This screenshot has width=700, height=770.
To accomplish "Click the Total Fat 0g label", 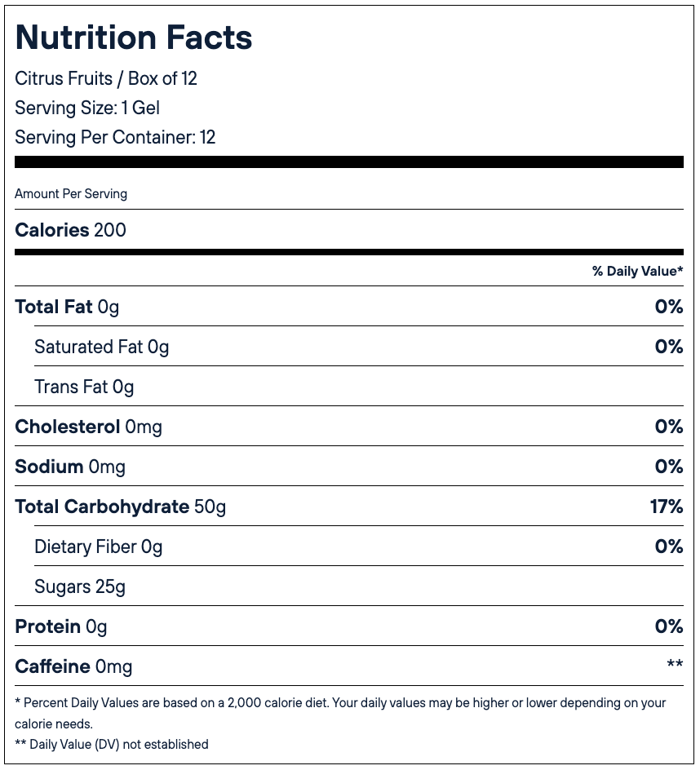I will 67,307.
